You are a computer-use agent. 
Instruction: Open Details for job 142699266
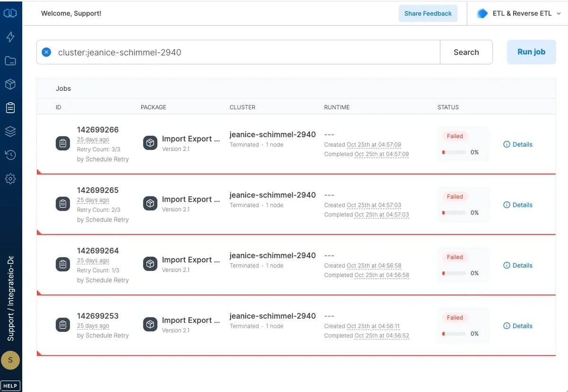pos(518,144)
